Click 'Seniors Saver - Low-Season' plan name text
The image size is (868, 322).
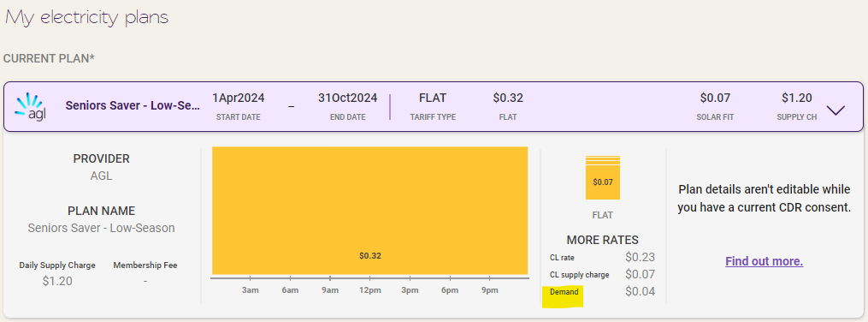pyautogui.click(x=101, y=228)
